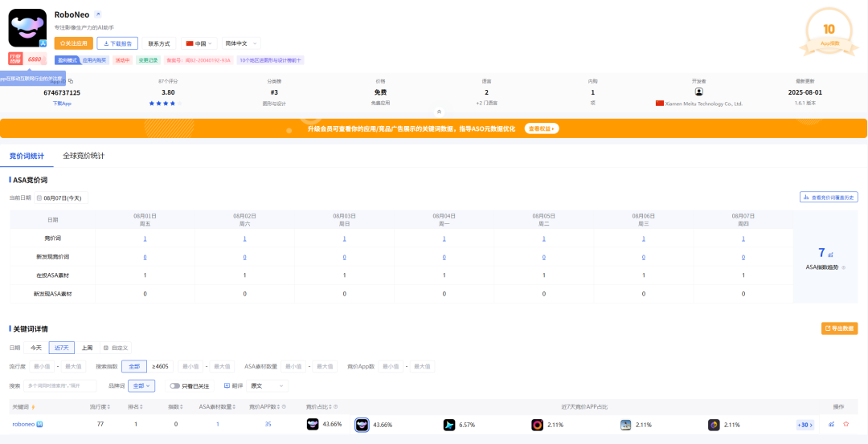Viewport: 868px width, 444px height.
Task: Click the red star favorite icon
Action: pyautogui.click(x=845, y=424)
